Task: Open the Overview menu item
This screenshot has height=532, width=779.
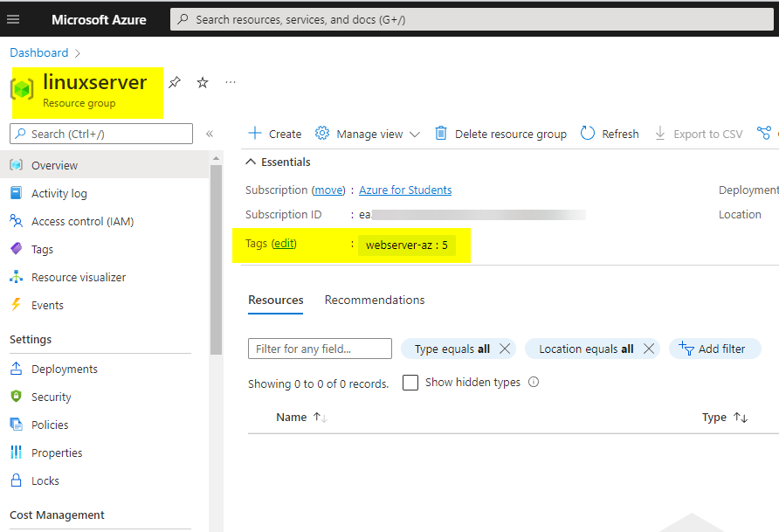Action: [104, 165]
